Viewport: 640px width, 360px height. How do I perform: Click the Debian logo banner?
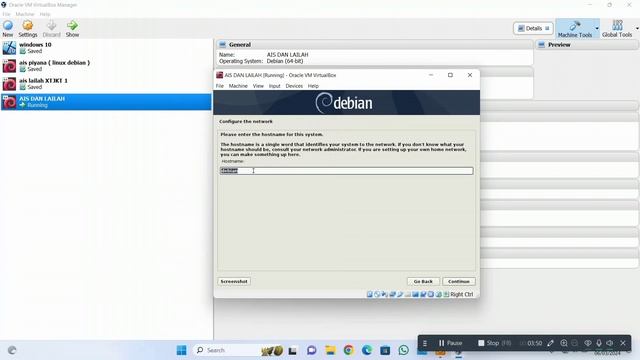point(347,102)
